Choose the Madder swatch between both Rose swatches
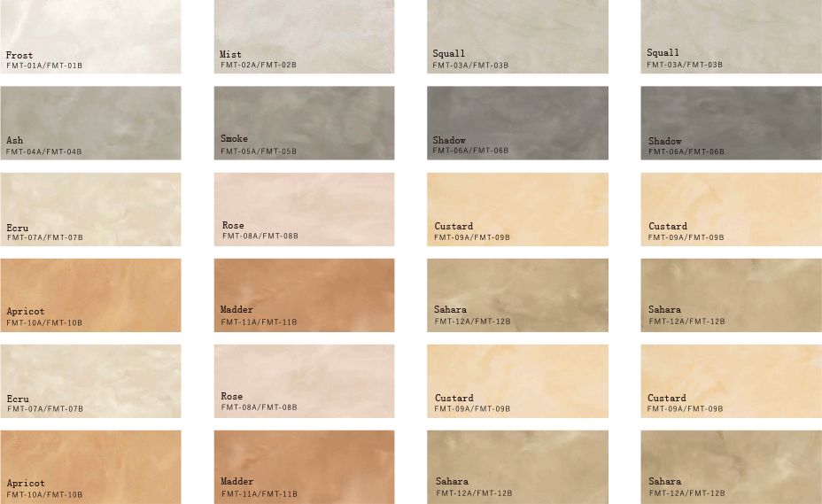Screen dimensions: 822x504 click(x=304, y=295)
